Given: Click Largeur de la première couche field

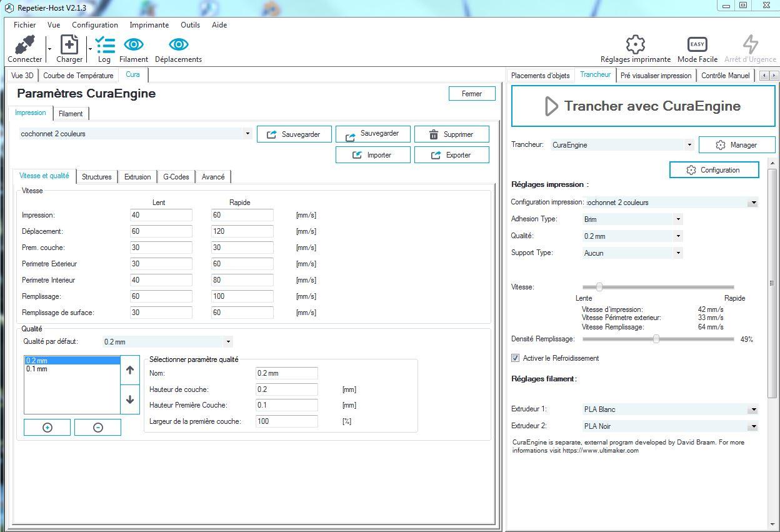Looking at the screenshot, I should click(287, 421).
